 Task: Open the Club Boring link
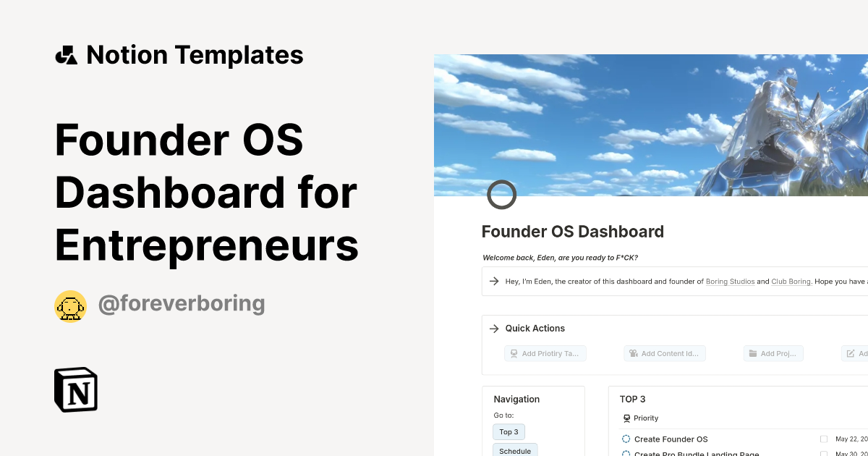[791, 282]
